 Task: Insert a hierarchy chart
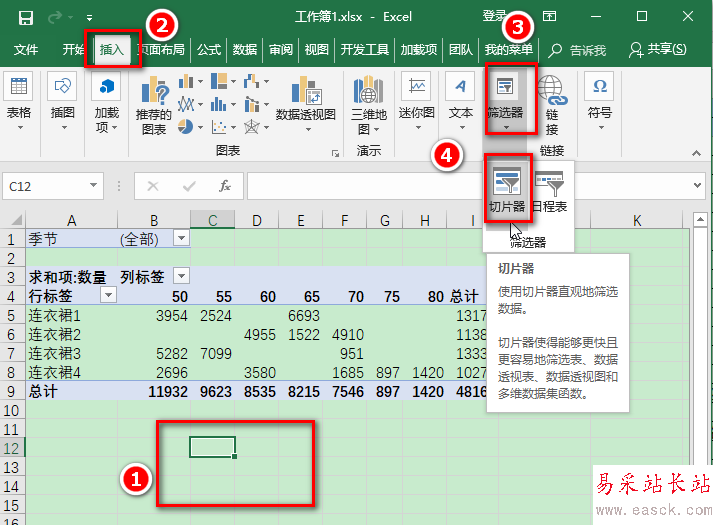click(x=219, y=82)
